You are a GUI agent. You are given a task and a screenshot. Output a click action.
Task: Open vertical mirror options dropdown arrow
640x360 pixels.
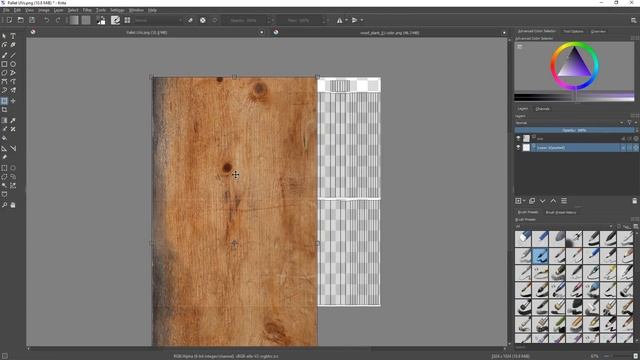361,20
